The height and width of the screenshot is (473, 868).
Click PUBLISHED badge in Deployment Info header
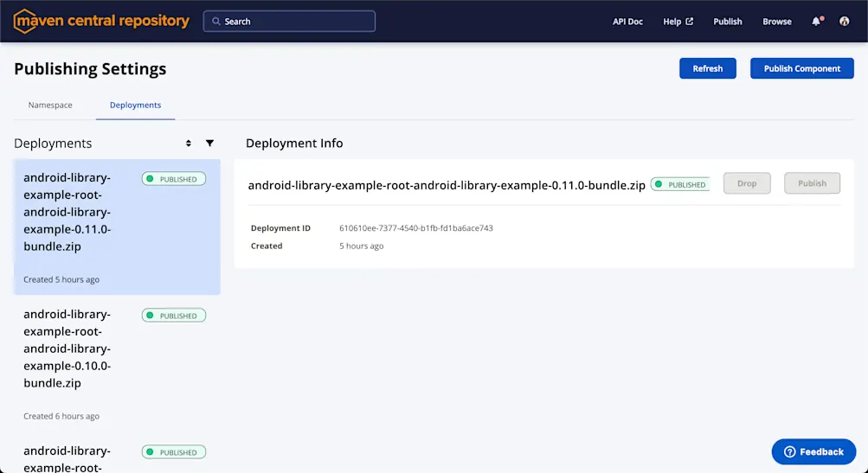680,185
